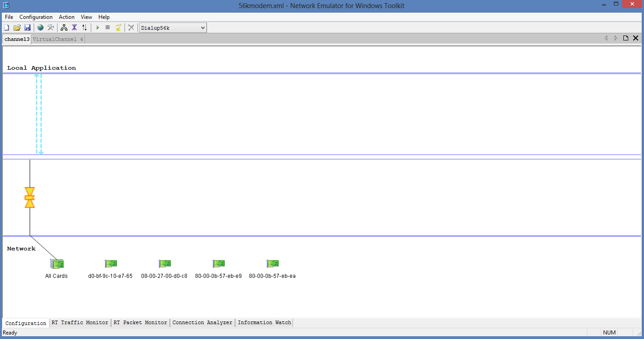Switch to the VirtualChannel 4 tab

click(x=58, y=39)
